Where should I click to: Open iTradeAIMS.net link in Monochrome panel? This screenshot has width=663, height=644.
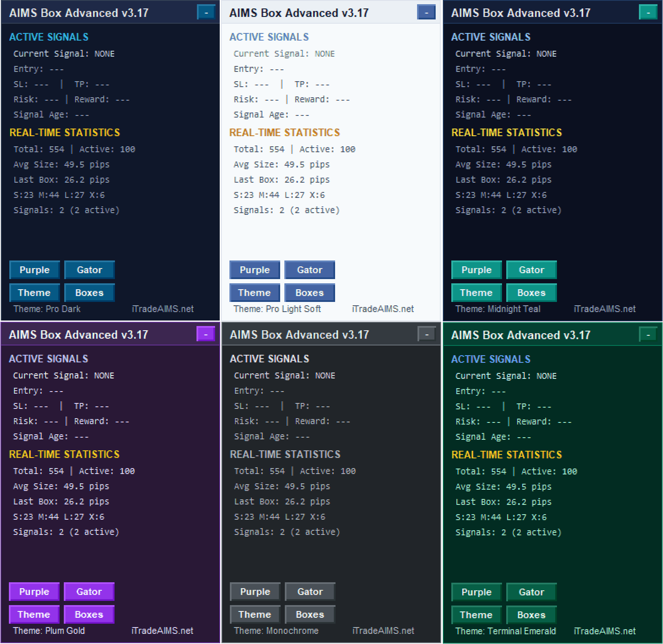(383, 631)
